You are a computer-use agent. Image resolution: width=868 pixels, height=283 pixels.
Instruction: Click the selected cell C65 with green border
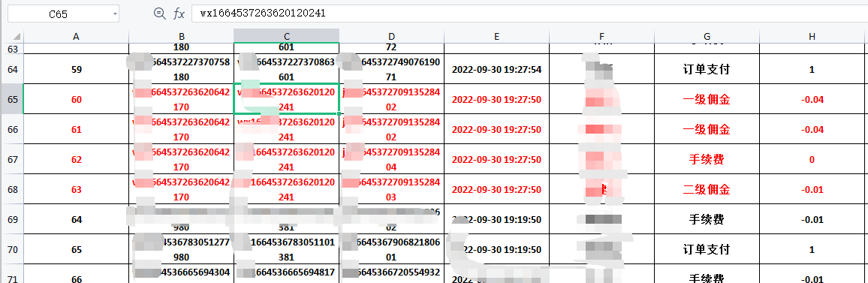pos(286,99)
